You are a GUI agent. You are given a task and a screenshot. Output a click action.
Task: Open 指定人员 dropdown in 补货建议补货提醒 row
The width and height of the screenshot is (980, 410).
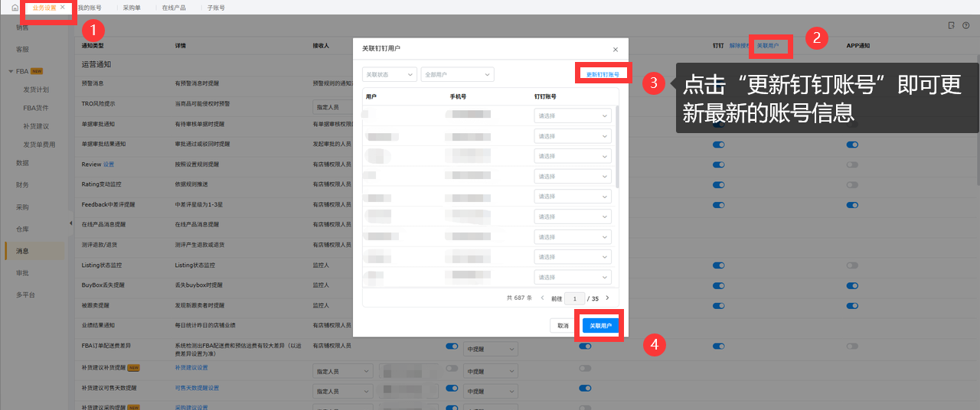click(343, 370)
